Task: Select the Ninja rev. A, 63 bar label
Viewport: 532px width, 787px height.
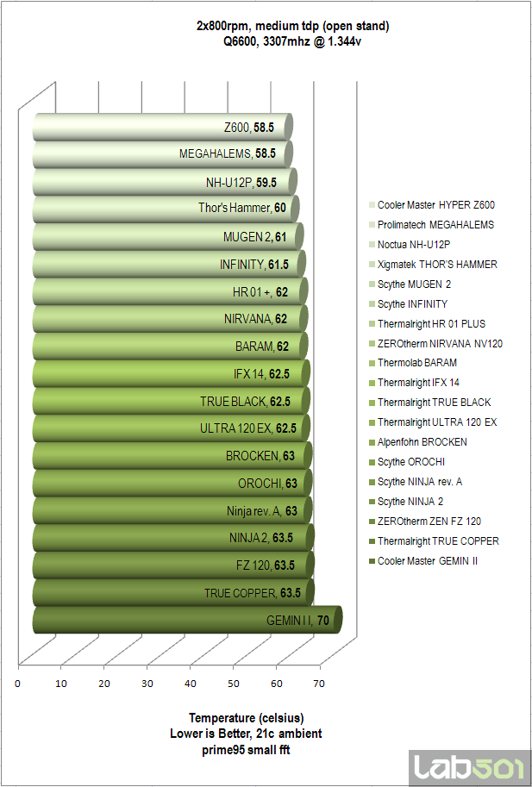Action: click(x=262, y=511)
